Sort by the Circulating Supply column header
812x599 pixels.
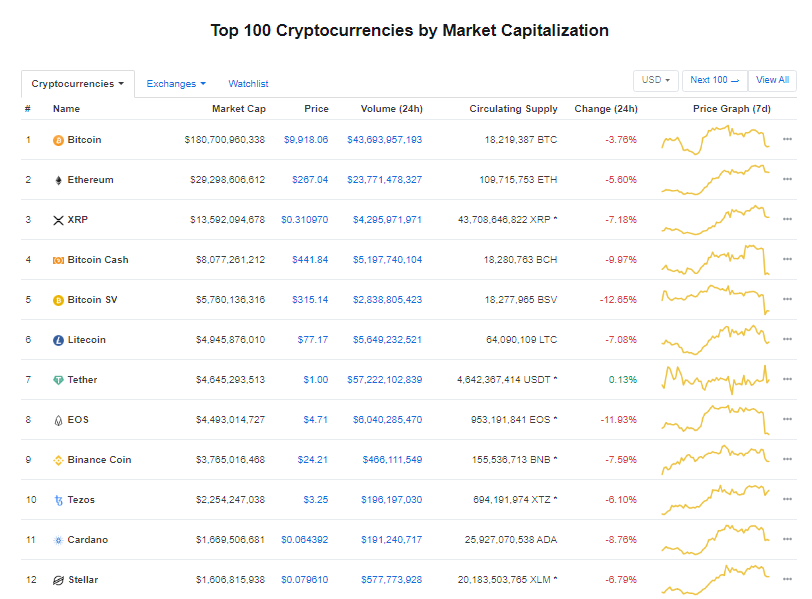pos(513,109)
